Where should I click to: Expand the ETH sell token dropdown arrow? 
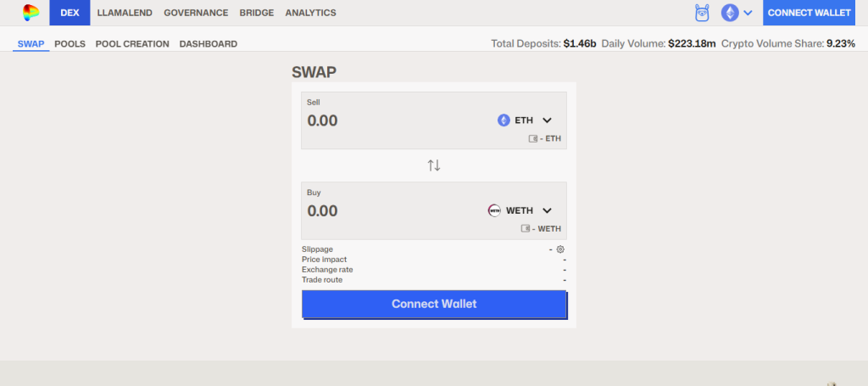pyautogui.click(x=547, y=120)
